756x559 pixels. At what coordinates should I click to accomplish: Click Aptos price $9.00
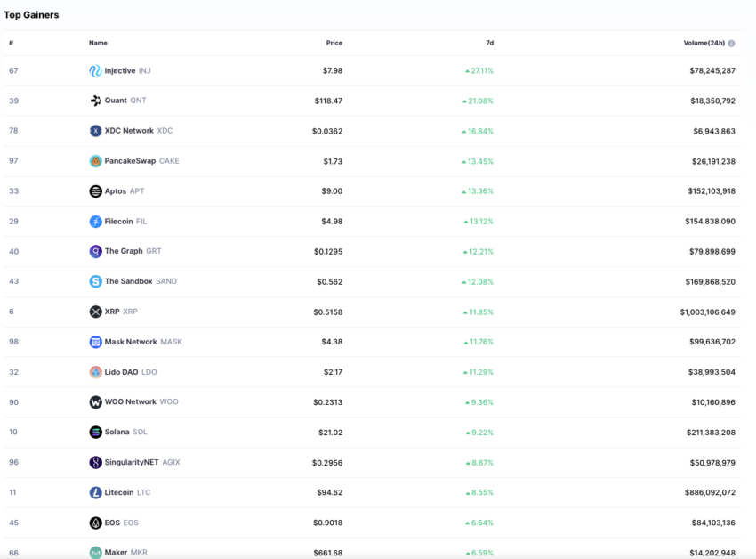coord(332,191)
